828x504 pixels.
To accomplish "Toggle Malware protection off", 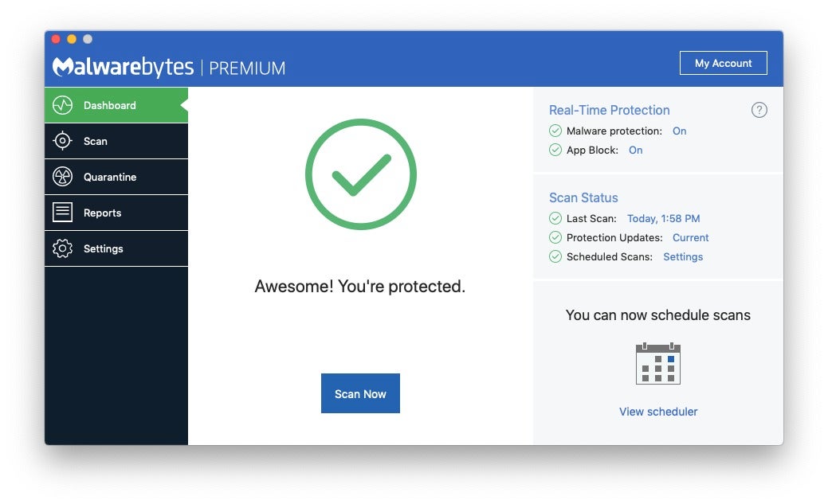I will [679, 131].
